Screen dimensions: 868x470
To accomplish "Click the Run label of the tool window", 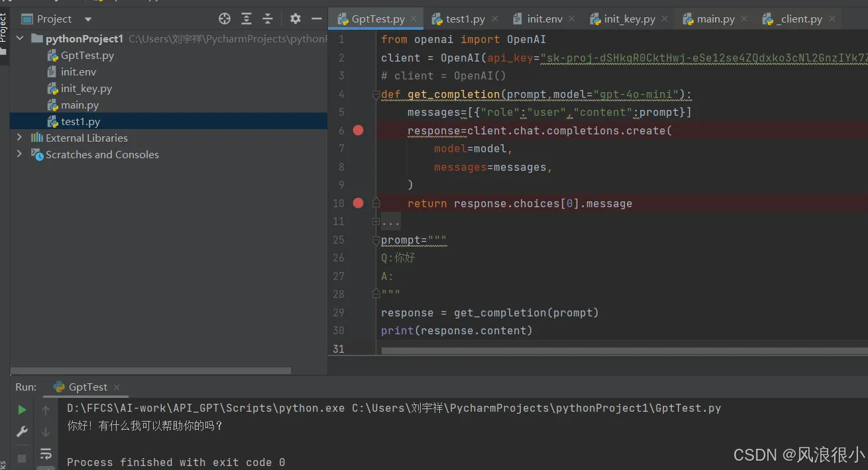I will point(26,387).
